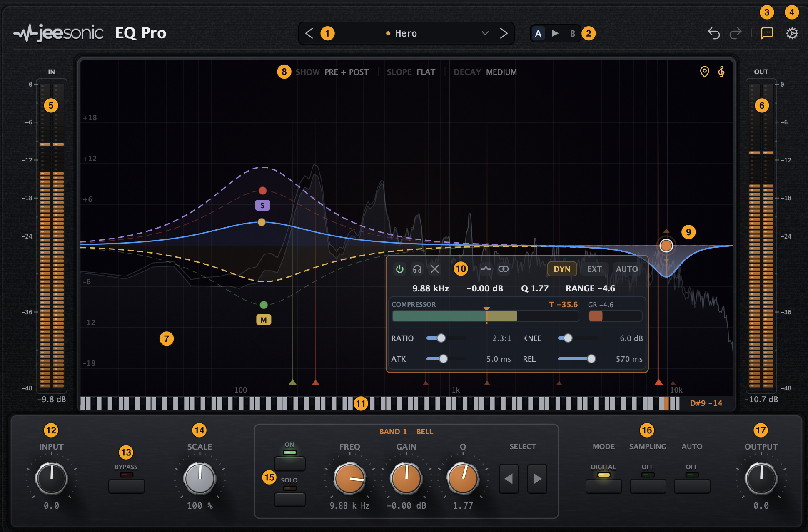Click the INPUT knob
The width and height of the screenshot is (808, 532).
coord(51,478)
